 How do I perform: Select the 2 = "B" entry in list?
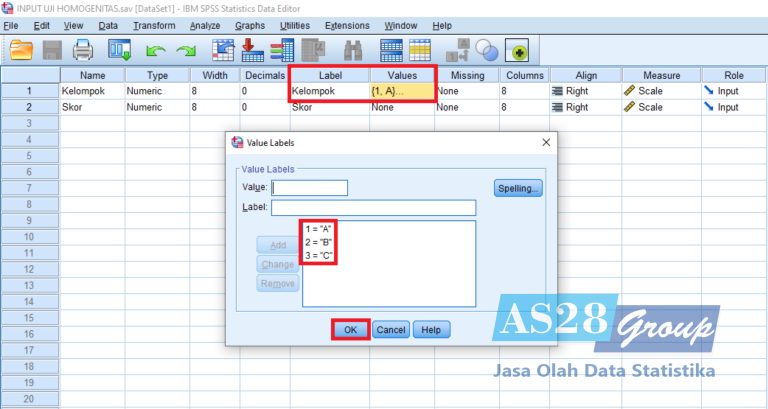320,242
